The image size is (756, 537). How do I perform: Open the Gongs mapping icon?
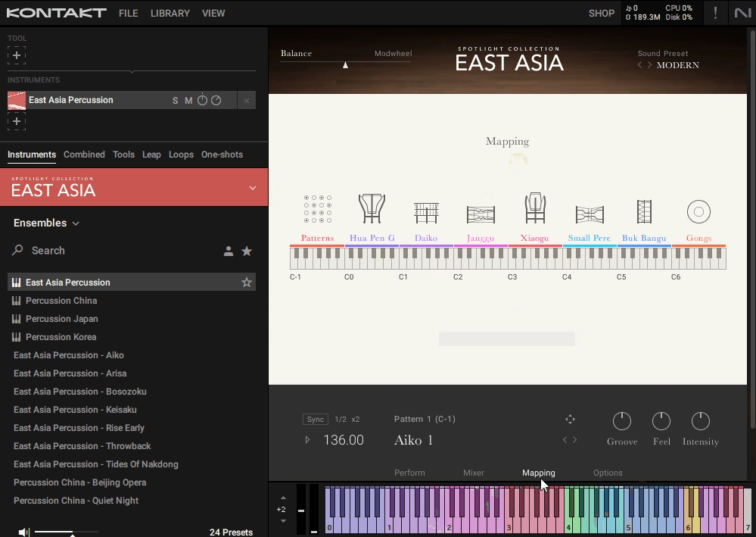tap(698, 211)
